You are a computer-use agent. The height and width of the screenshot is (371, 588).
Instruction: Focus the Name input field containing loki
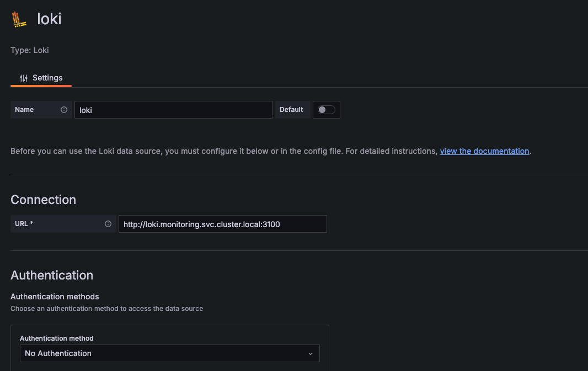pyautogui.click(x=174, y=110)
